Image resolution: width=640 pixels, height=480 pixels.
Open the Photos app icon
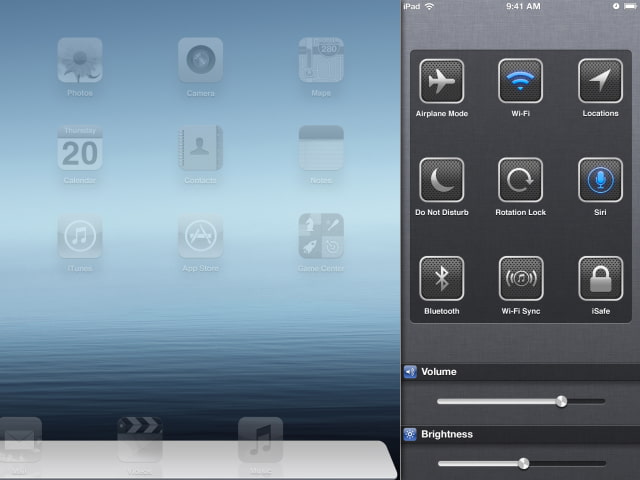coord(80,60)
